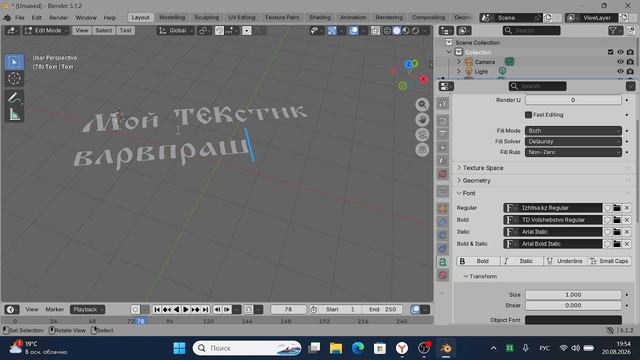Click the Regular font Izhitsa.kz selector
Image resolution: width=640 pixels, height=360 pixels.
pyautogui.click(x=553, y=208)
